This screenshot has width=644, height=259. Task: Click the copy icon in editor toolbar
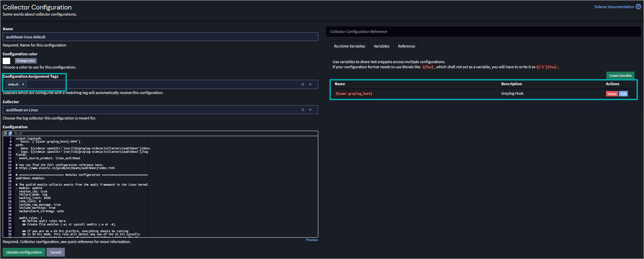point(6,133)
